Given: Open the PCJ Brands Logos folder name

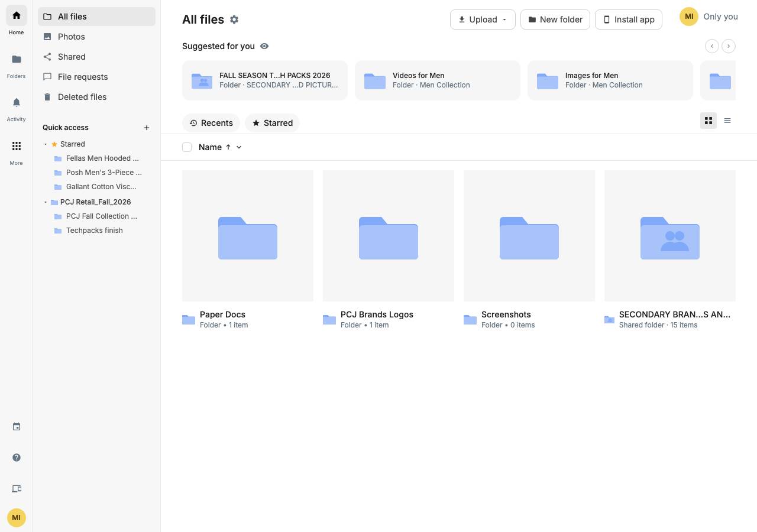Looking at the screenshot, I should 377,314.
